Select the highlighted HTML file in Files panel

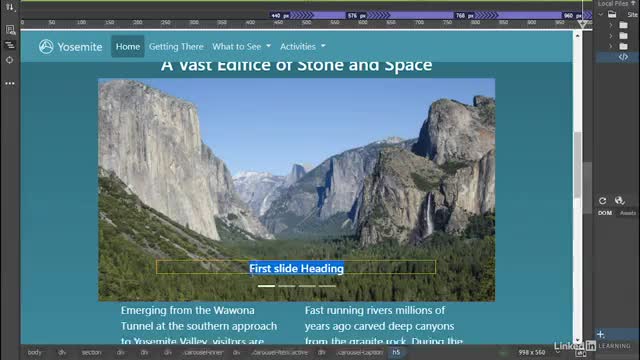(618, 57)
